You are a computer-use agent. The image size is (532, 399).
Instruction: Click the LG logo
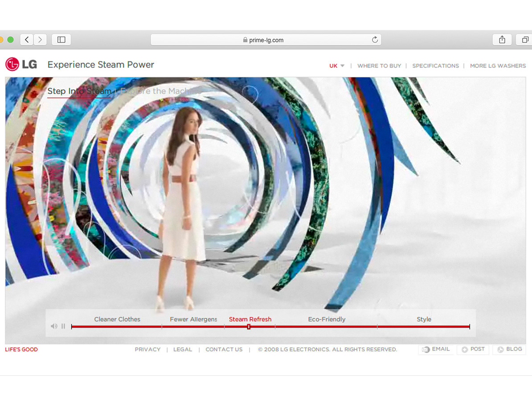click(21, 64)
